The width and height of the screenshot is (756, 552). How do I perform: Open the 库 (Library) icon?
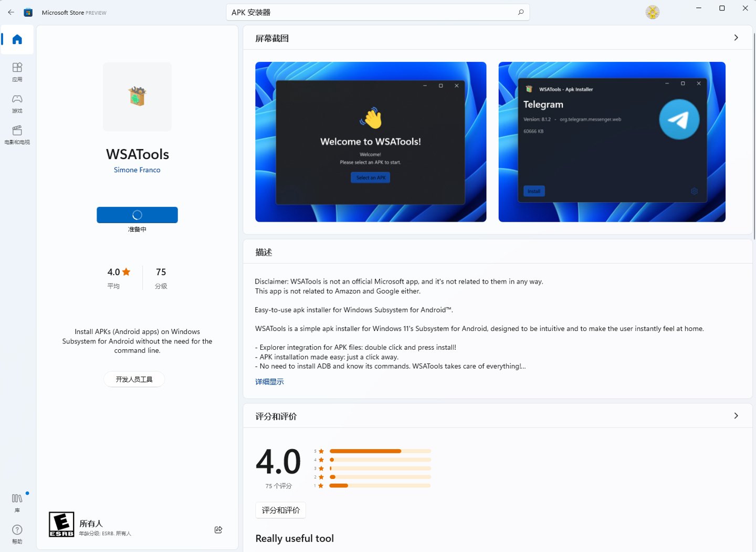click(17, 502)
